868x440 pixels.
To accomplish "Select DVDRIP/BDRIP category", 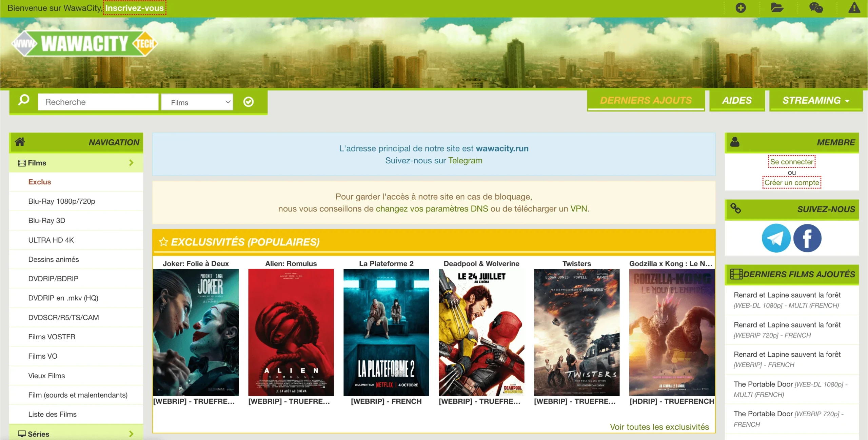I will tap(53, 279).
